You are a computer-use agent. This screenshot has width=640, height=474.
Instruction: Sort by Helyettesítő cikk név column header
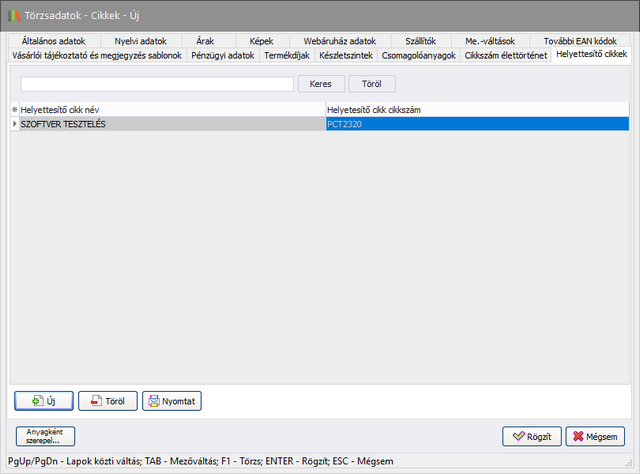(x=170, y=108)
